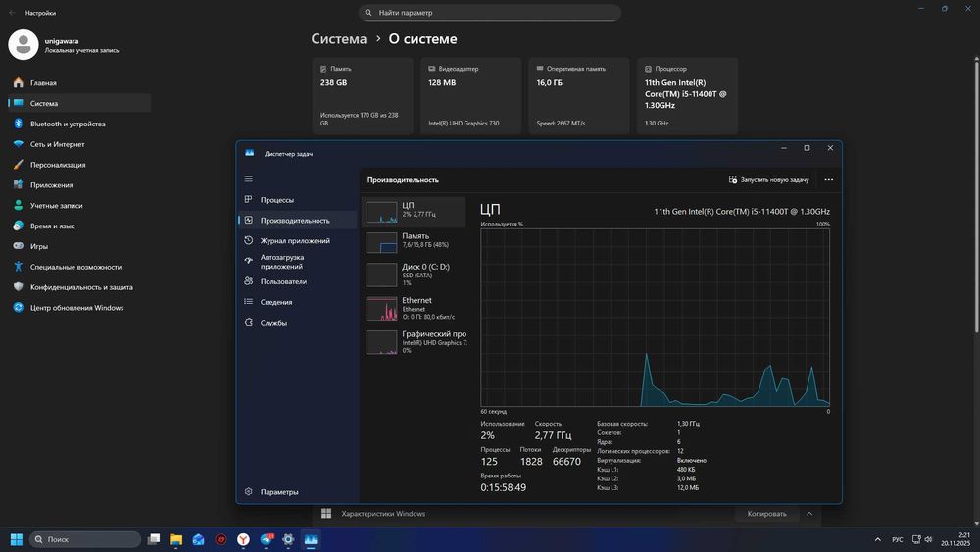Open Пользователи page in Task Manager
The width and height of the screenshot is (980, 552).
point(296,282)
